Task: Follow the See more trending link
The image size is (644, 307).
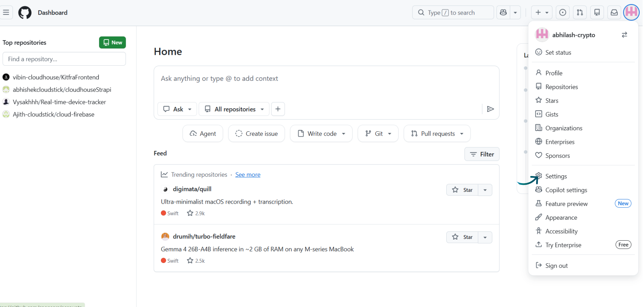Action: coord(248,175)
